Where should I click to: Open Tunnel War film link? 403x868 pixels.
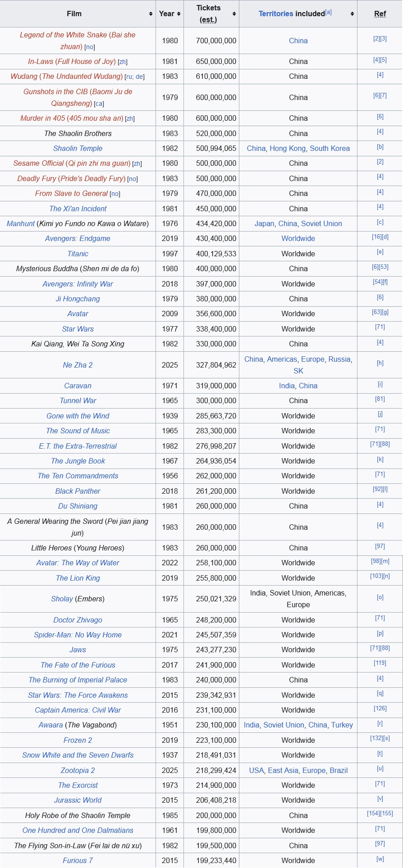click(78, 400)
